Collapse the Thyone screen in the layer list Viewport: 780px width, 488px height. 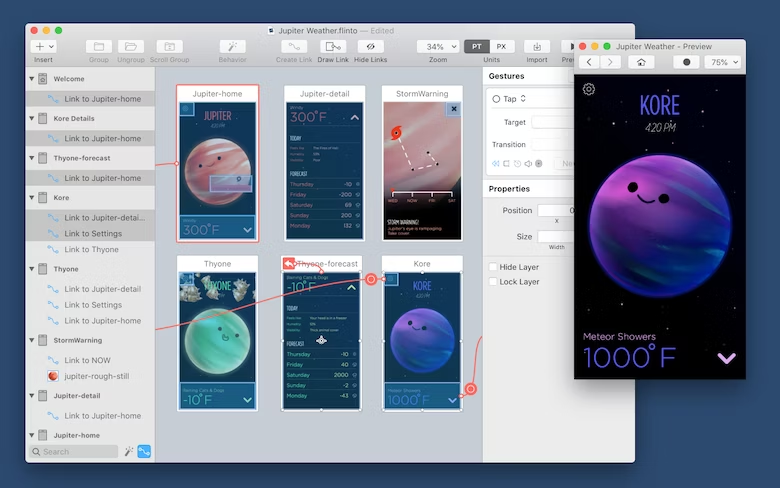[32, 269]
